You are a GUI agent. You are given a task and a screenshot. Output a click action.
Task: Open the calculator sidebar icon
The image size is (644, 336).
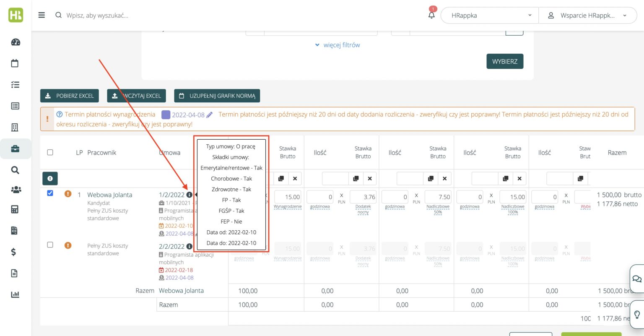[15, 209]
